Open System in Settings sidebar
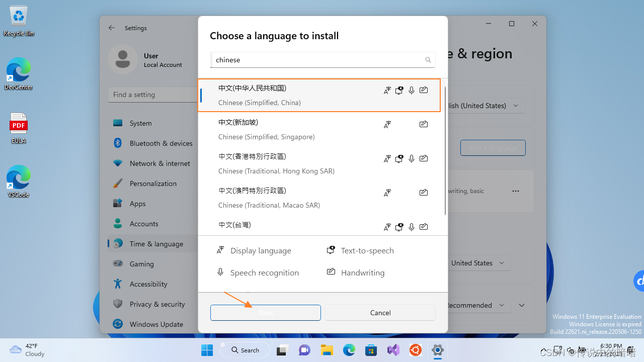 (153, 123)
